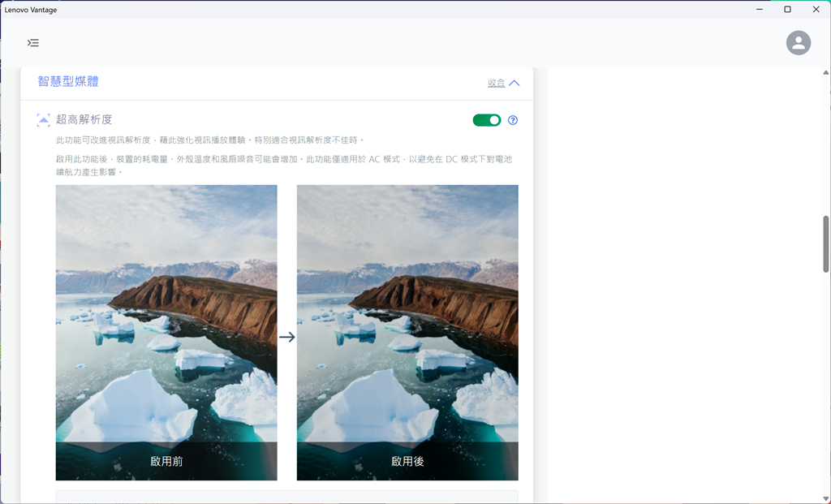Screen dimensions: 831x504
Task: Click the scrollbar down arrow
Action: point(825,498)
